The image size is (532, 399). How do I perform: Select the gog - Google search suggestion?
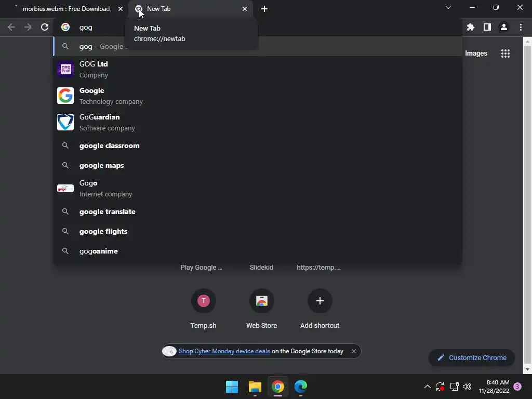tap(258, 46)
